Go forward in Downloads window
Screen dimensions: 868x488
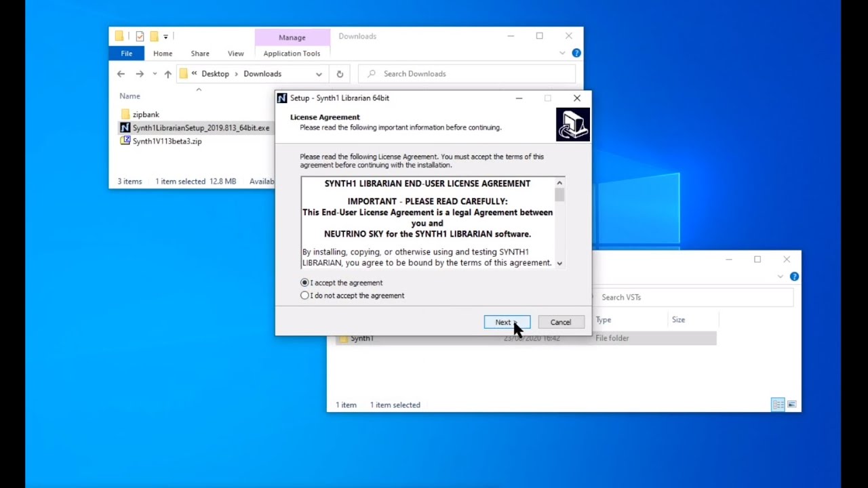(140, 74)
